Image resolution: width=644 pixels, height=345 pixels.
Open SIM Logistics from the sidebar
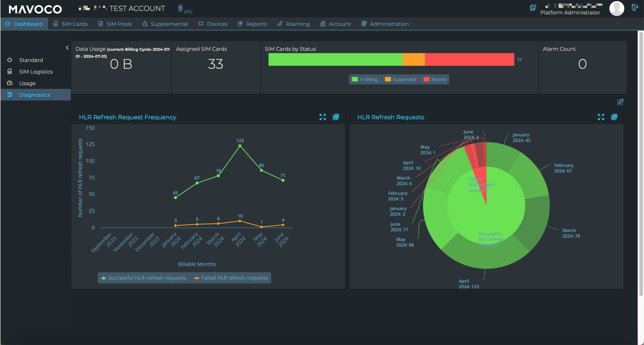[x=36, y=71]
